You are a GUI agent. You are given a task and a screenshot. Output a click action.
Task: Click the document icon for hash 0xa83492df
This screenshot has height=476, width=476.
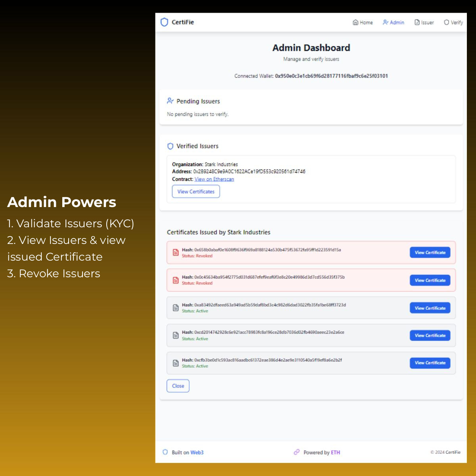click(x=176, y=308)
